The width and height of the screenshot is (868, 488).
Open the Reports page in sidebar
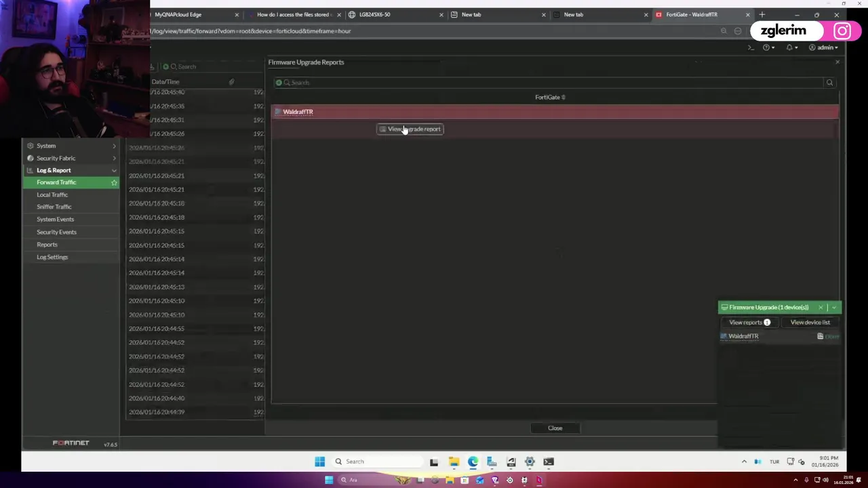point(47,244)
